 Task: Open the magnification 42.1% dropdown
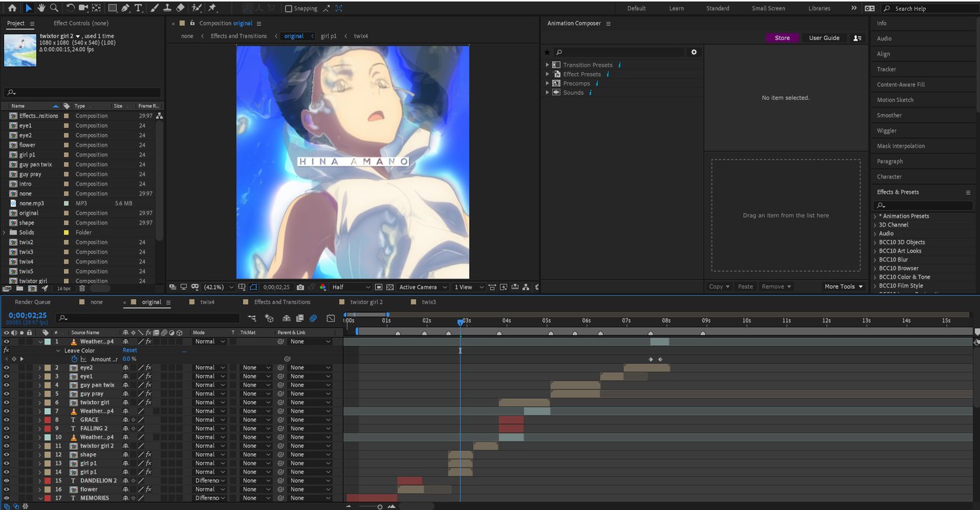218,287
